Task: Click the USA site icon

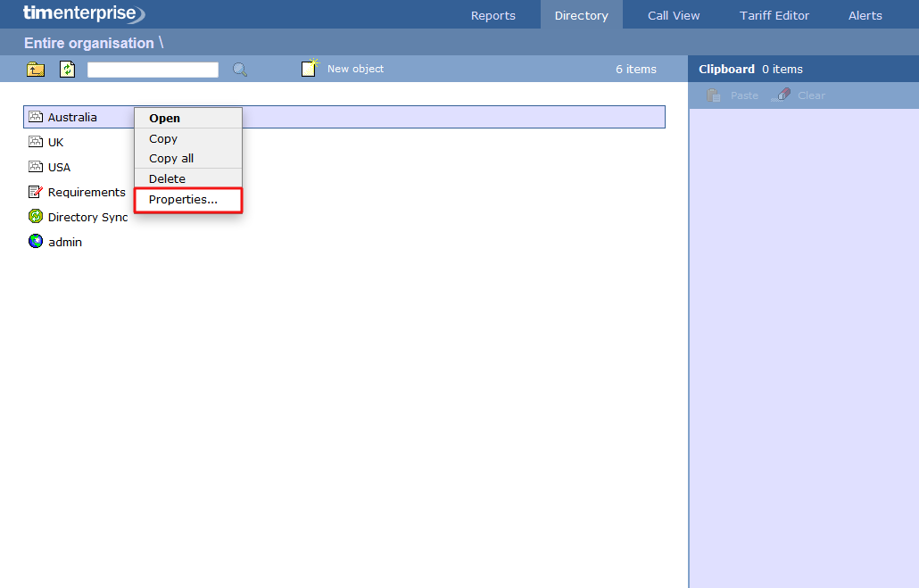Action: 36,167
